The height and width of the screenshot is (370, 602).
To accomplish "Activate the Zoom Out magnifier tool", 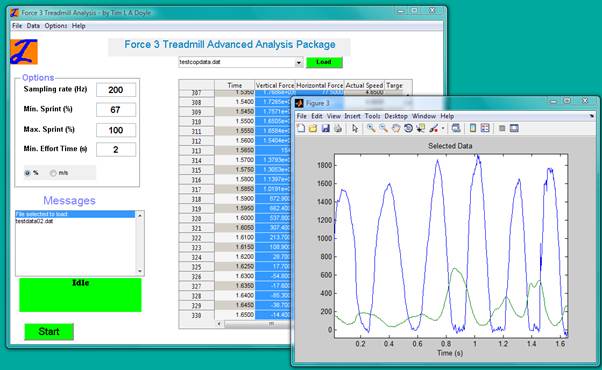I will [x=383, y=128].
